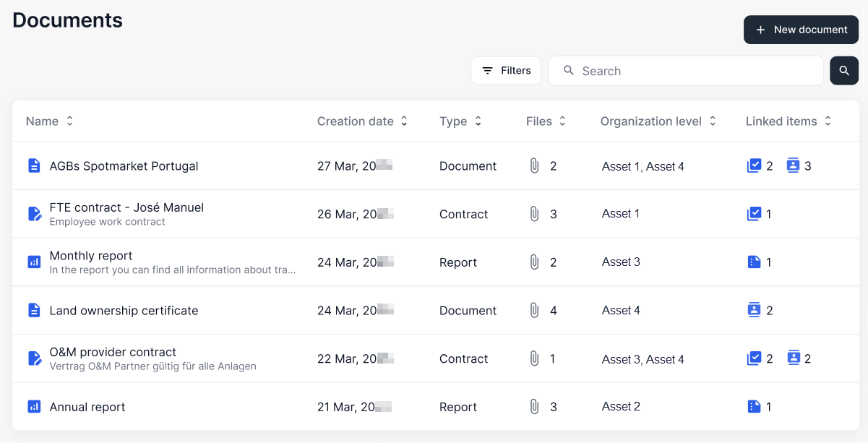Click the contact-card linked items icon on Land ownership certificate
Viewport: 868px width, 443px height.
pyautogui.click(x=754, y=309)
